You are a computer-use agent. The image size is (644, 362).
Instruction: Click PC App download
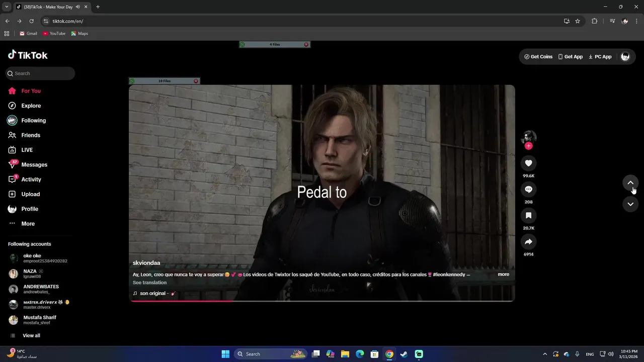(600, 57)
